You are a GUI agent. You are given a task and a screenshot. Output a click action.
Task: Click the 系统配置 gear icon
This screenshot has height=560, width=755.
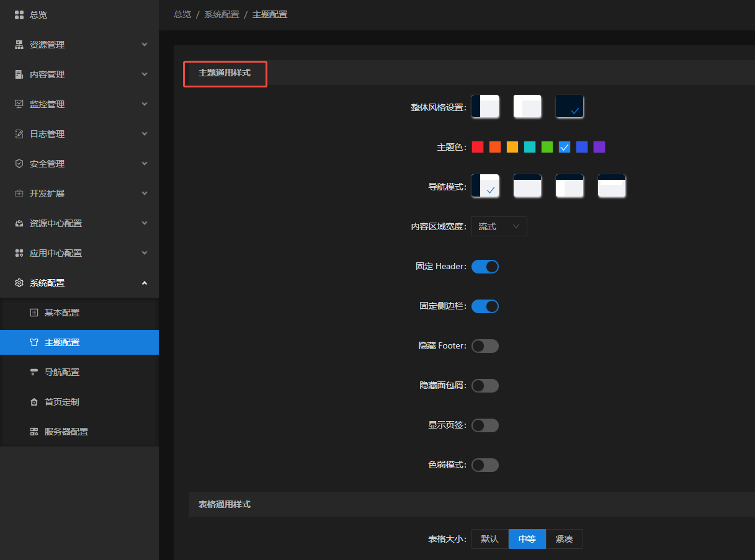coord(19,283)
